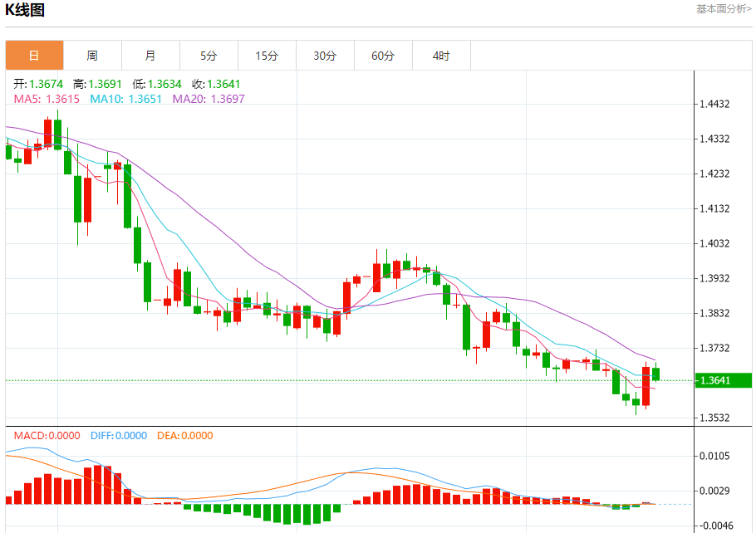Click the 0.0105 MACD axis label
The height and width of the screenshot is (533, 756).
click(714, 456)
